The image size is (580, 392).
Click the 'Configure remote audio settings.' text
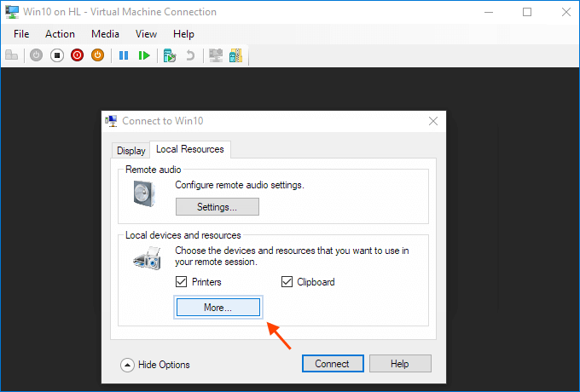pyautogui.click(x=240, y=185)
